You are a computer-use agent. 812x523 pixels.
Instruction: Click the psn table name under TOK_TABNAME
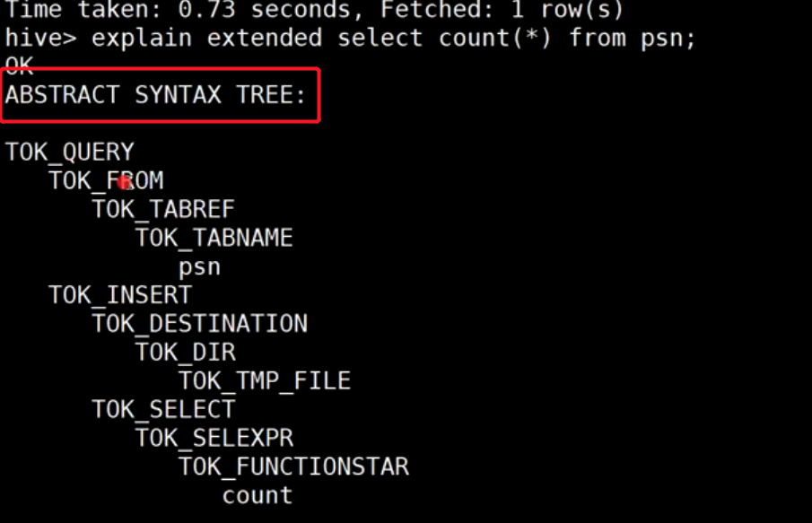(200, 267)
